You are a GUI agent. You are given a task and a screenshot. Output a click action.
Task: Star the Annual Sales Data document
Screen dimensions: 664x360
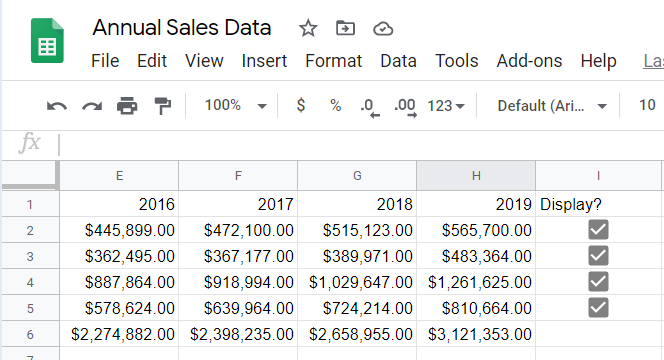(x=308, y=28)
